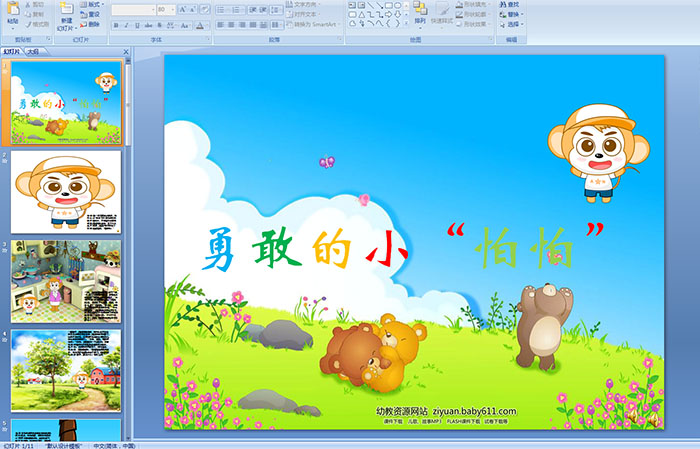Toggle Bold text formatting

[114, 24]
